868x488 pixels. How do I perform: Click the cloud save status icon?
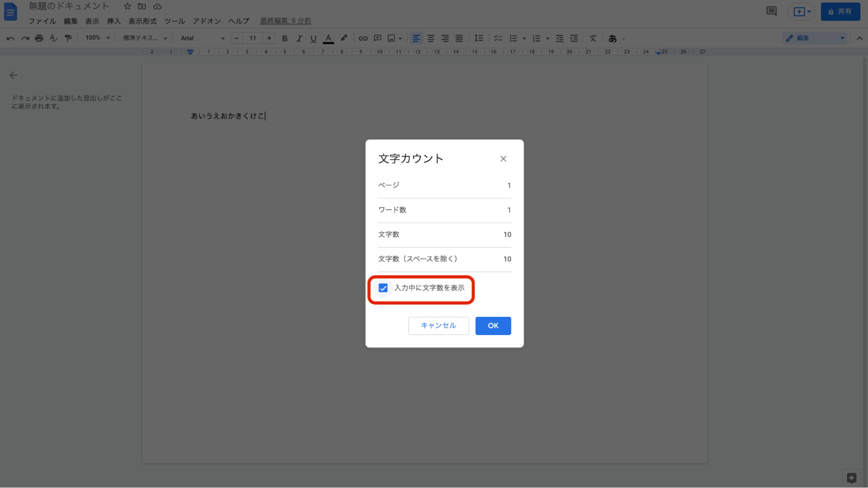click(158, 7)
